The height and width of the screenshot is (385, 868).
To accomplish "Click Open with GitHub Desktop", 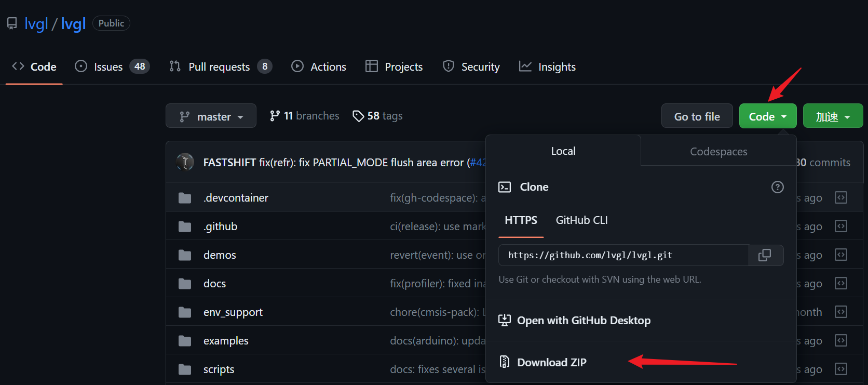I will (584, 321).
